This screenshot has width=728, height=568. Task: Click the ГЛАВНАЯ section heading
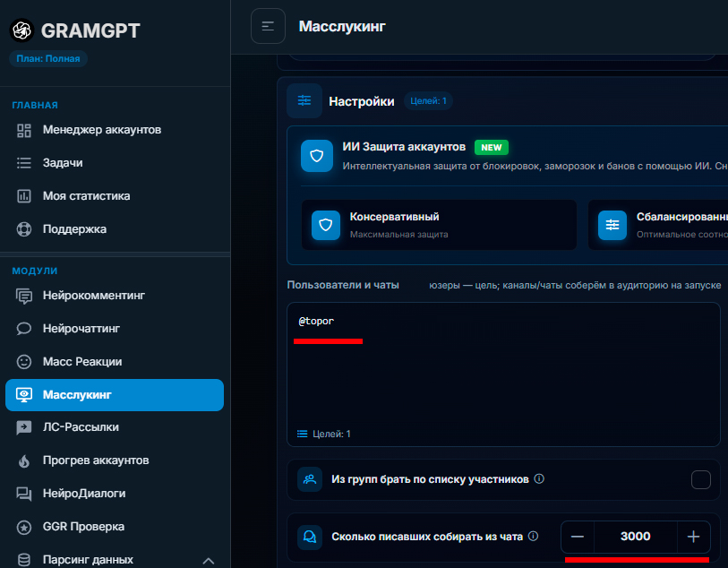point(35,106)
